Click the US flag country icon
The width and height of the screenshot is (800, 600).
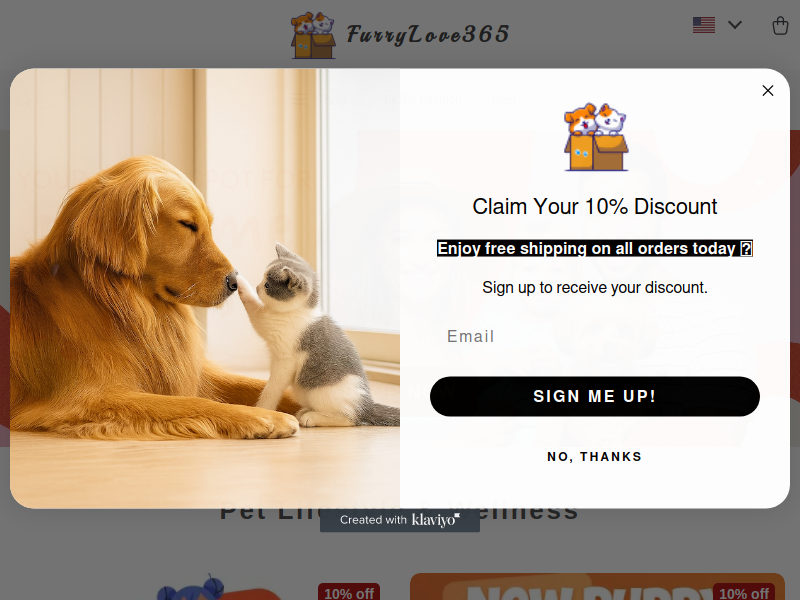point(704,25)
